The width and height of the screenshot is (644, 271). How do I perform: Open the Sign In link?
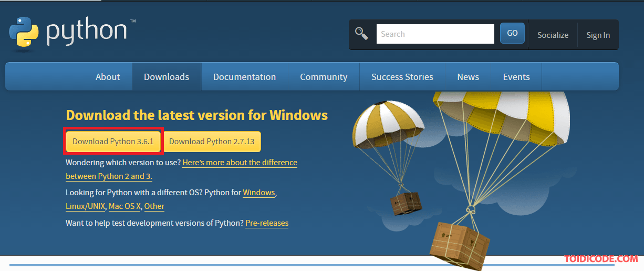pos(598,35)
